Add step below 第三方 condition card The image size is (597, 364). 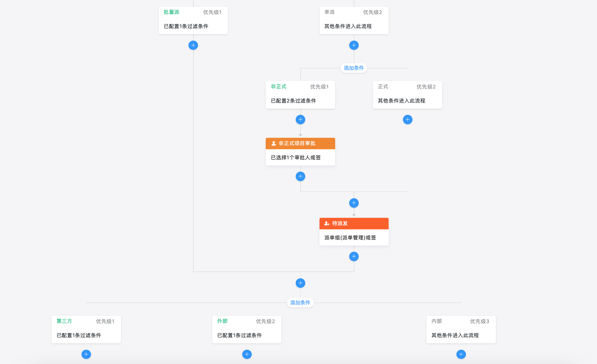(86, 354)
